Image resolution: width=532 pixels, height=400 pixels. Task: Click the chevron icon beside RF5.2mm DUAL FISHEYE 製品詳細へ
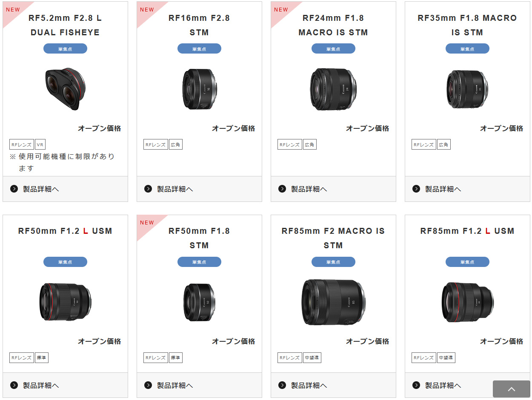pyautogui.click(x=14, y=189)
